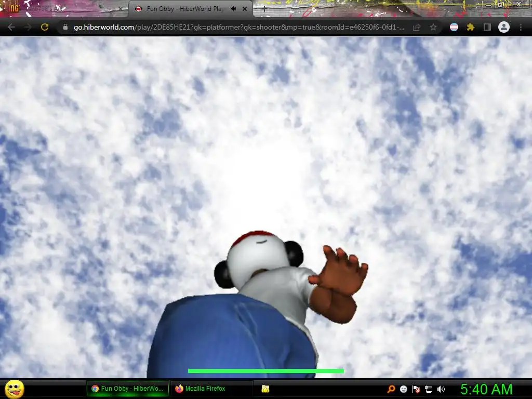Toggle the browser side panel
This screenshot has height=399, width=532.
487,27
